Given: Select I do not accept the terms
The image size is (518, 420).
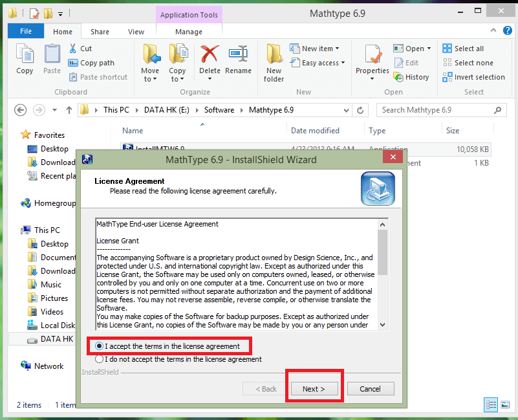Looking at the screenshot, I should pos(178,359).
